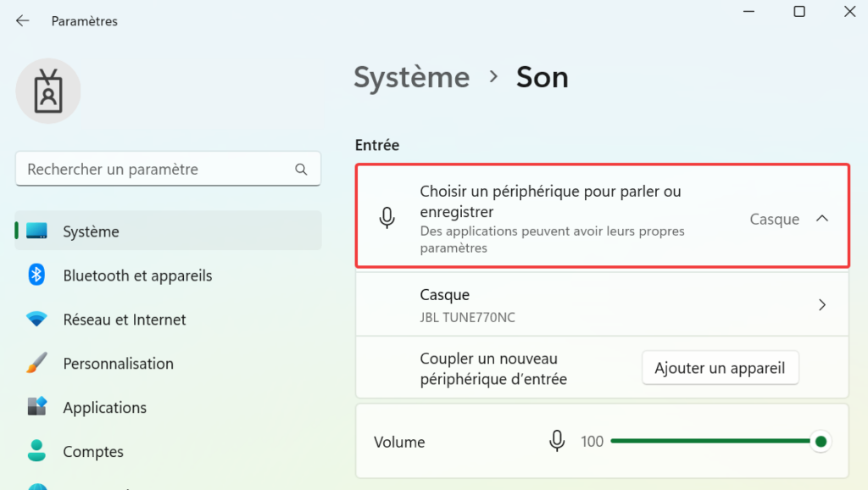The width and height of the screenshot is (868, 490).
Task: Click the microphone icon in input chooser
Action: pos(387,219)
